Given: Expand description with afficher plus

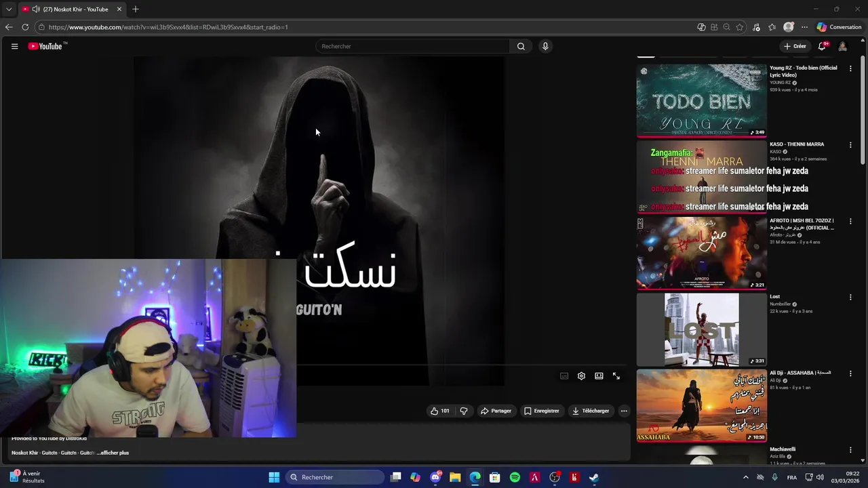Looking at the screenshot, I should click(x=113, y=453).
